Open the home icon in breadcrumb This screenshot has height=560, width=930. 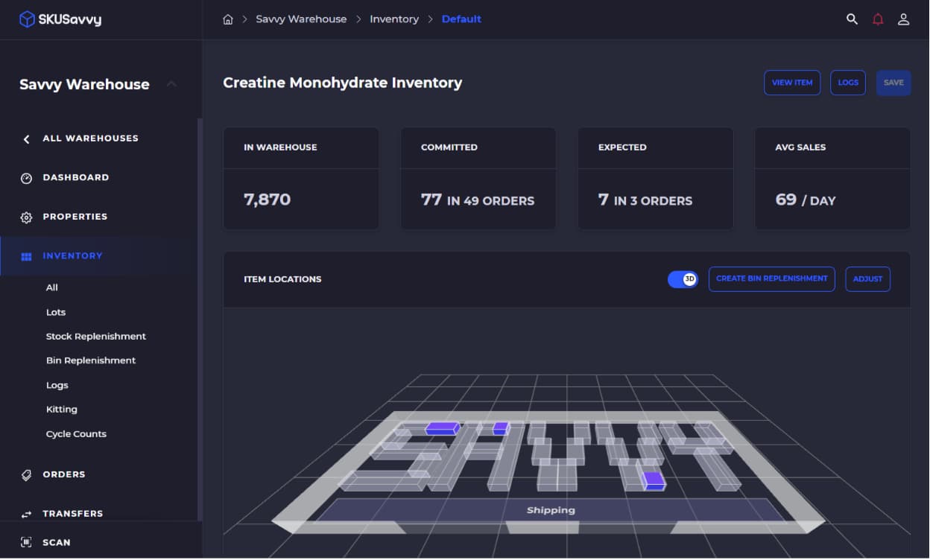pos(228,19)
